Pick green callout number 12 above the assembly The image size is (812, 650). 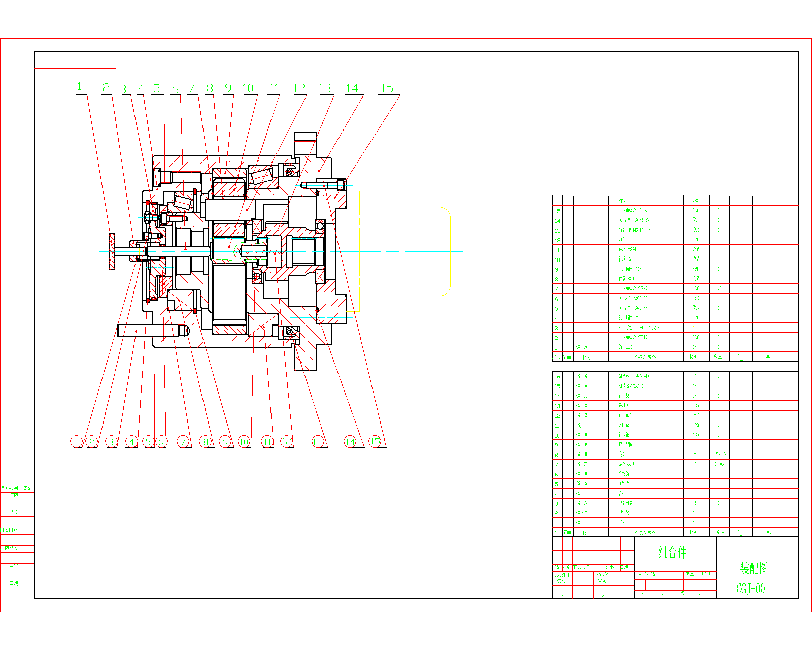point(299,88)
